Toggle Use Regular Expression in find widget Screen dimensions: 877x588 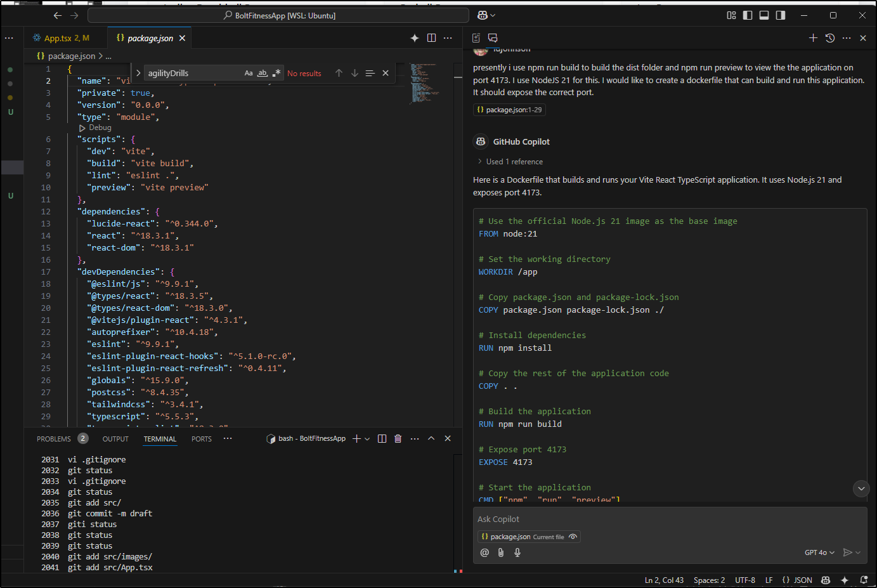tap(276, 73)
